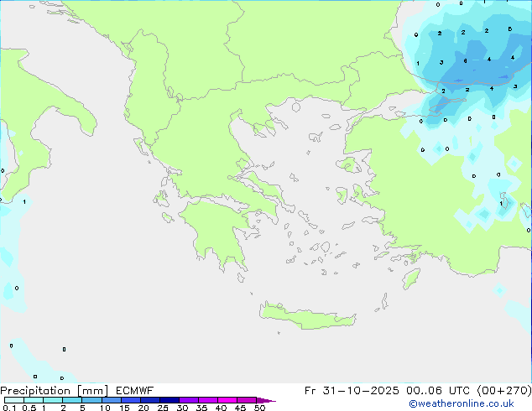The height and width of the screenshot is (411, 532).
Task: Click the island of Crete on map
Action: tap(307, 316)
